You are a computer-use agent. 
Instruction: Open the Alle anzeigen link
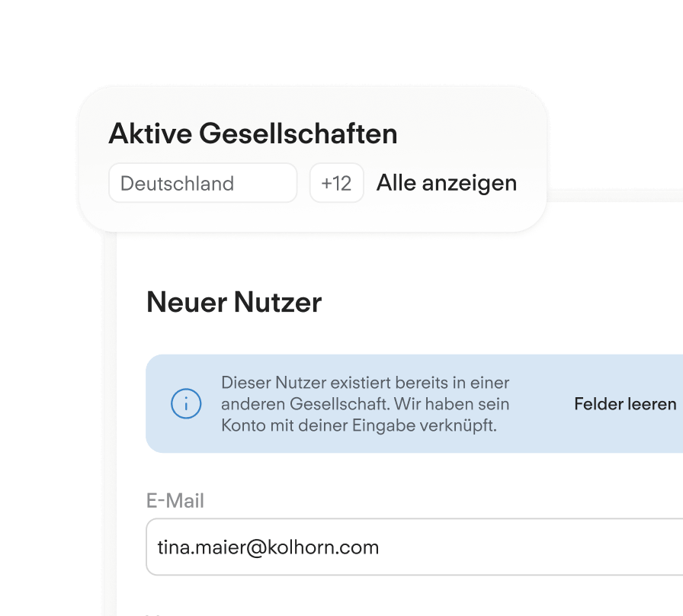tap(447, 183)
